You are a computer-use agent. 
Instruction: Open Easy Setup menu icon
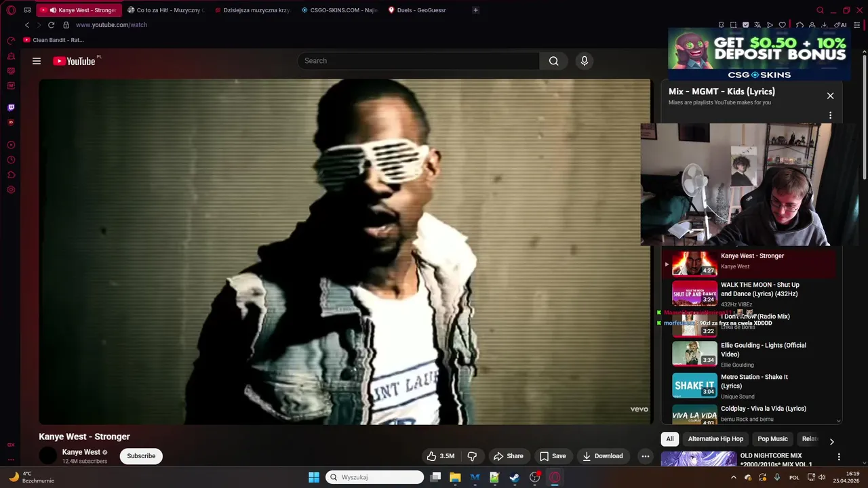click(x=857, y=25)
